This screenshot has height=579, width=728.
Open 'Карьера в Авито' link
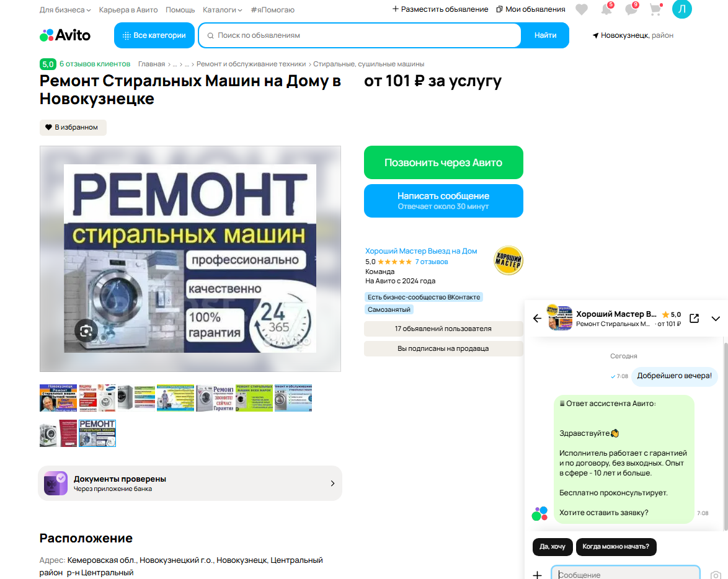(x=128, y=10)
